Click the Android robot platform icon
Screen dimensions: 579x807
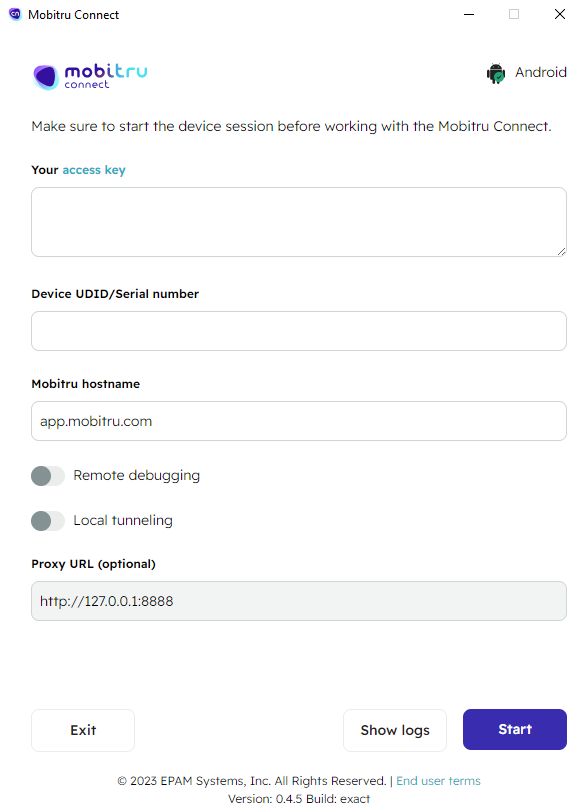(x=496, y=73)
